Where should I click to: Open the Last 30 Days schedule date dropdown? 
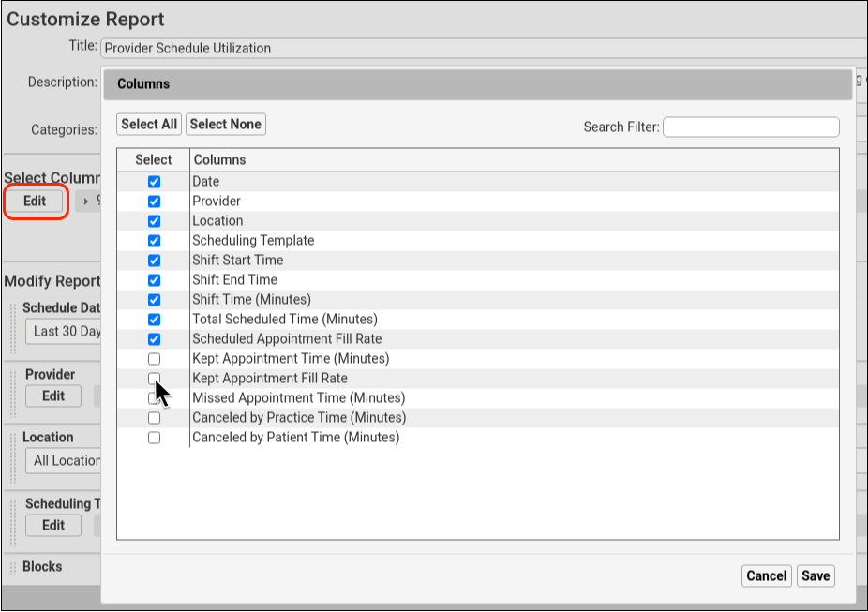coord(64,331)
